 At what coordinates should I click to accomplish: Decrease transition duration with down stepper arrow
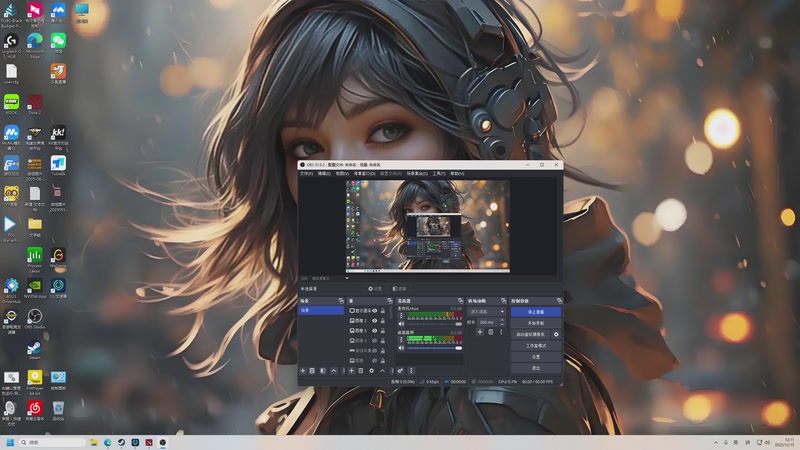click(x=503, y=324)
